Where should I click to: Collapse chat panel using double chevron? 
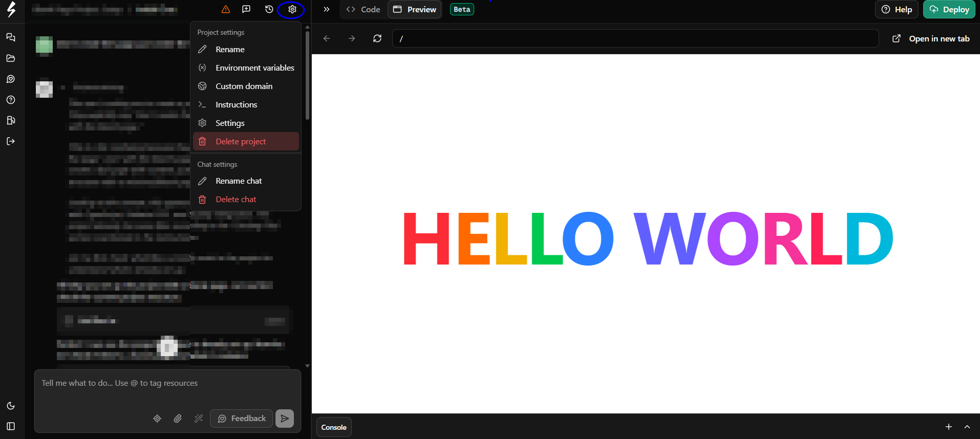click(327, 9)
